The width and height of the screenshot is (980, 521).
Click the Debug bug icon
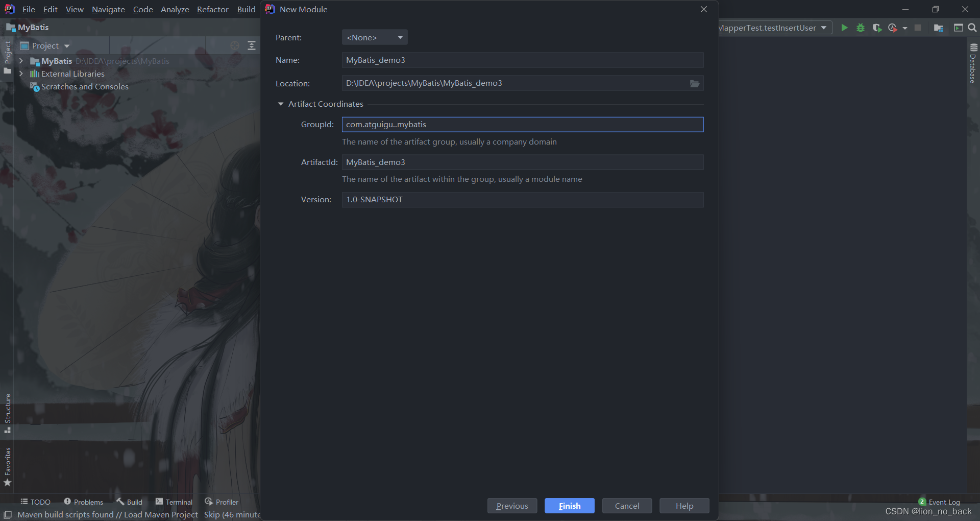861,28
